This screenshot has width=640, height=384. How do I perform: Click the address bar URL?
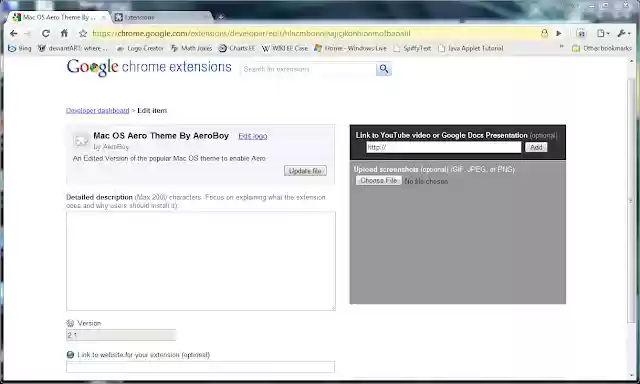[x=251, y=33]
